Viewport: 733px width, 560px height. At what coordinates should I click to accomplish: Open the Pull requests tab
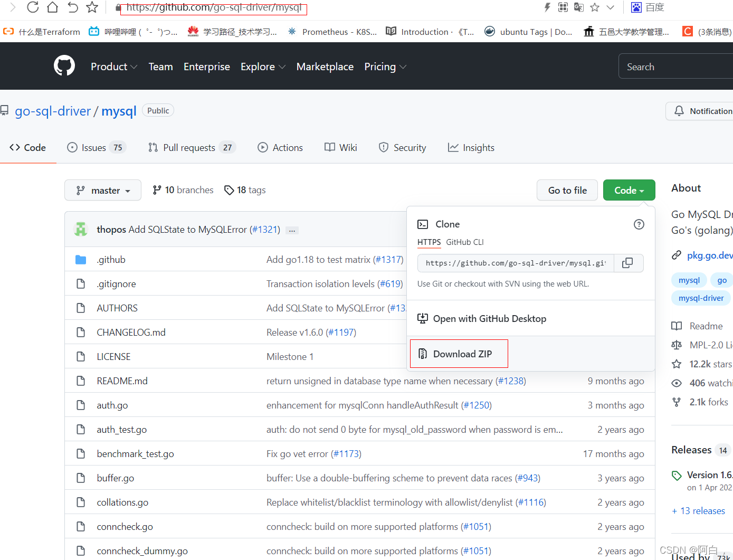pyautogui.click(x=192, y=148)
